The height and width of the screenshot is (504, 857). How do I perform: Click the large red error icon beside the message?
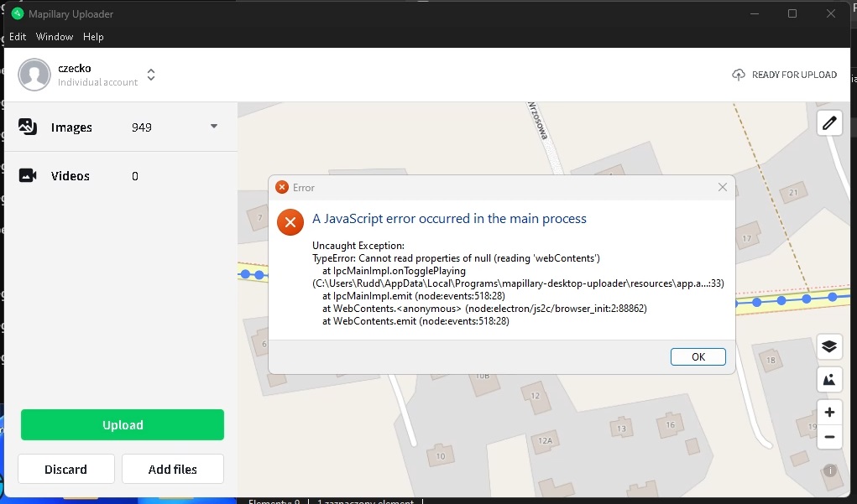point(290,222)
